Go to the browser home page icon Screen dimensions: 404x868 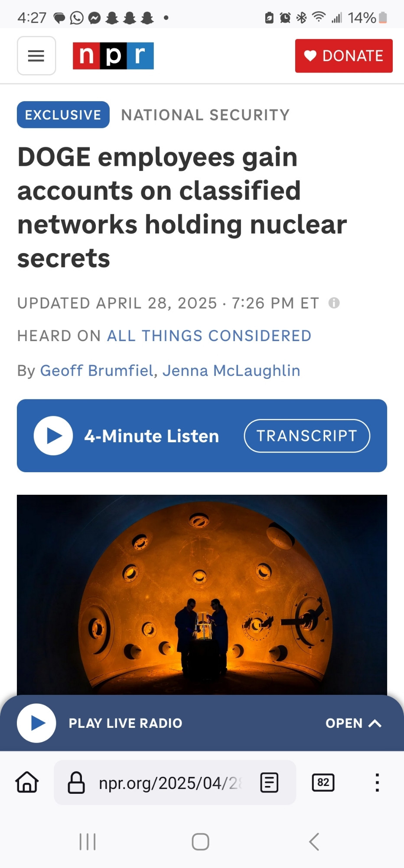pyautogui.click(x=27, y=782)
